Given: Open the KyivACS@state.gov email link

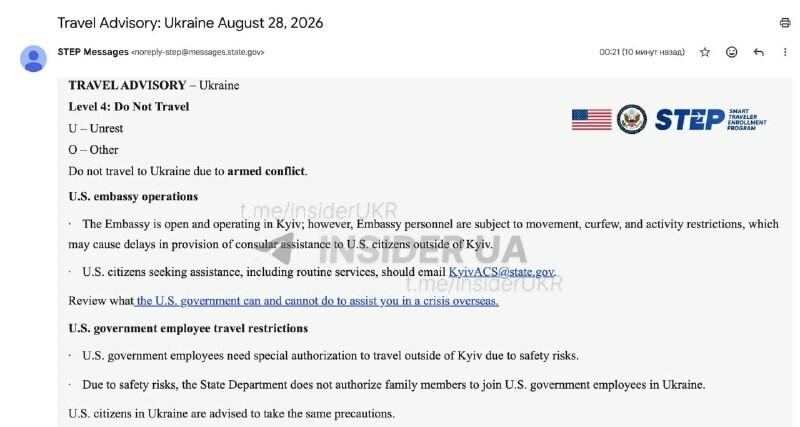Looking at the screenshot, I should tap(501, 272).
